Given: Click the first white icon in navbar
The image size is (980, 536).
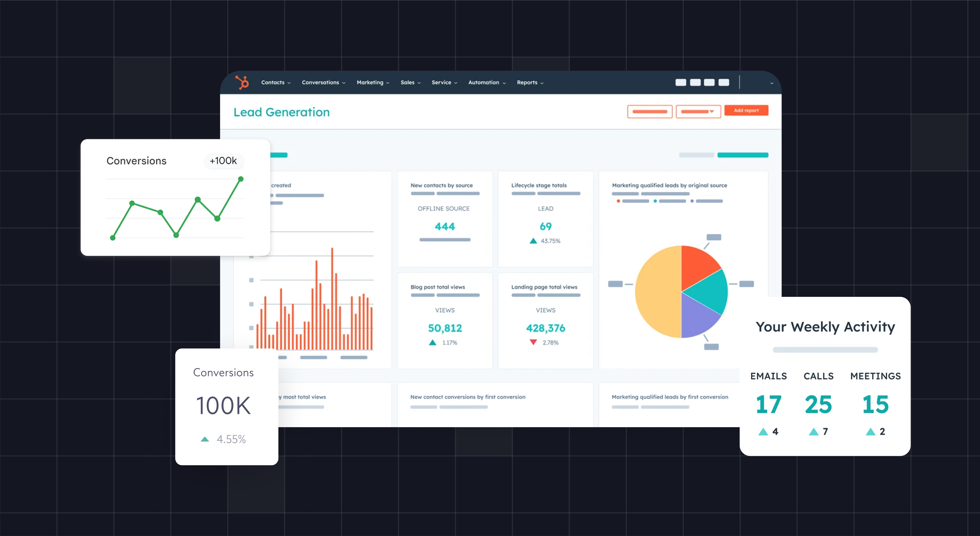Looking at the screenshot, I should (681, 83).
